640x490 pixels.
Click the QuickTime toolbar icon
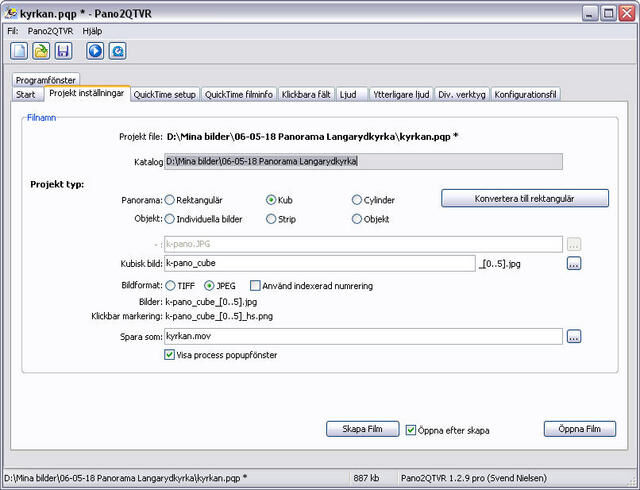click(x=117, y=51)
